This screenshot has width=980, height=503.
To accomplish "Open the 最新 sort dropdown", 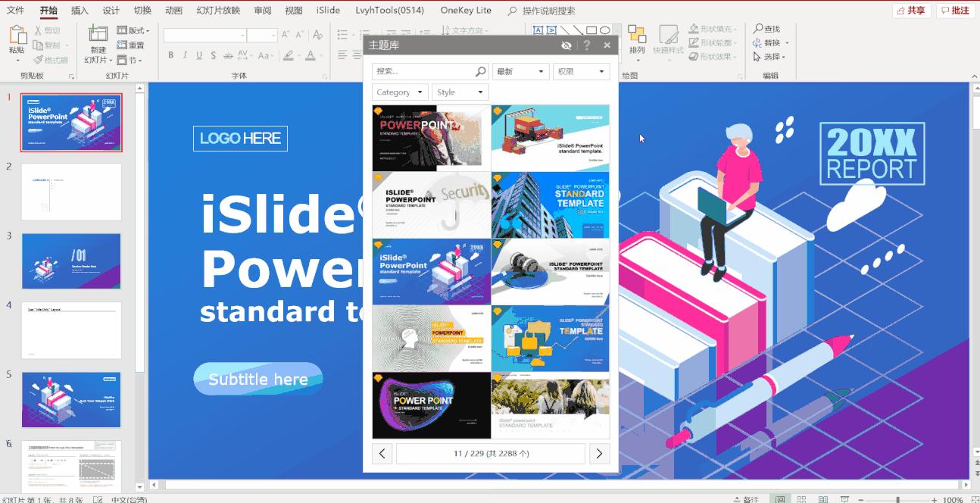I will pyautogui.click(x=520, y=71).
